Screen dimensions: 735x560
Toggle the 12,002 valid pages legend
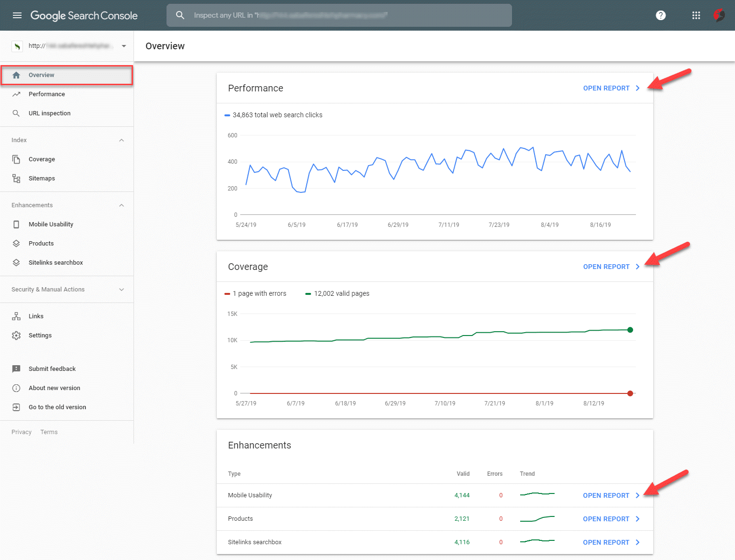[x=337, y=293]
